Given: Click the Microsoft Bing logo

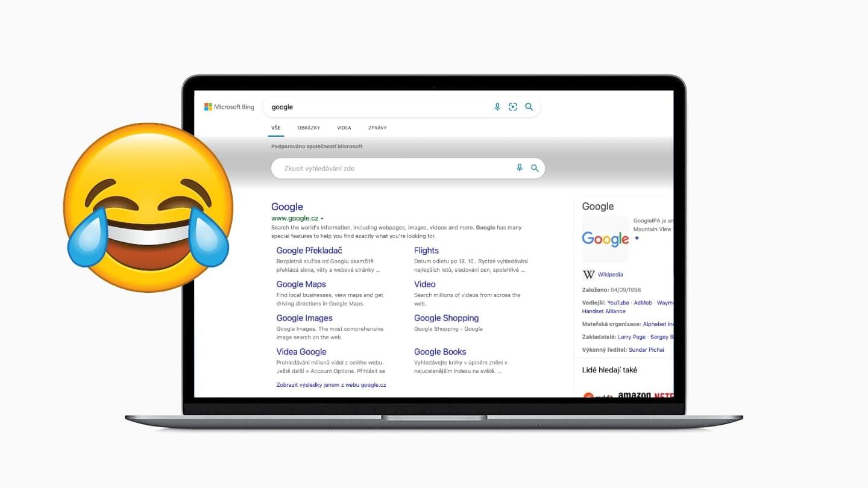Looking at the screenshot, I should (229, 107).
